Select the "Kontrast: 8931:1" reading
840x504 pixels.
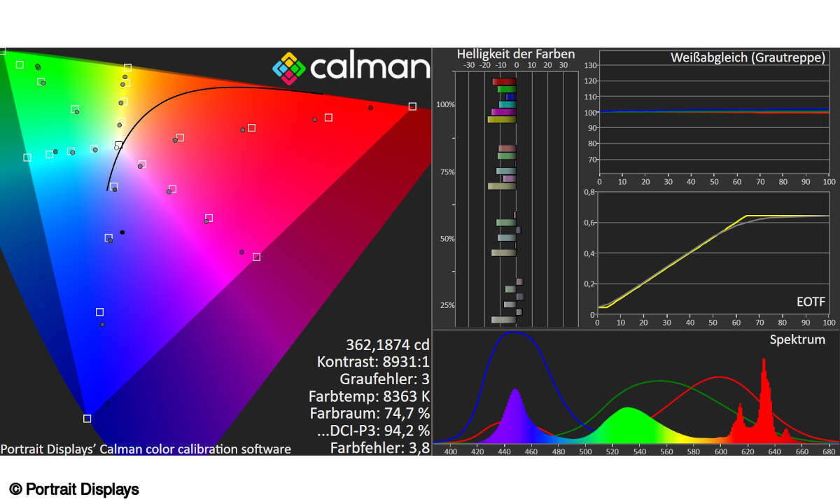[x=373, y=362]
